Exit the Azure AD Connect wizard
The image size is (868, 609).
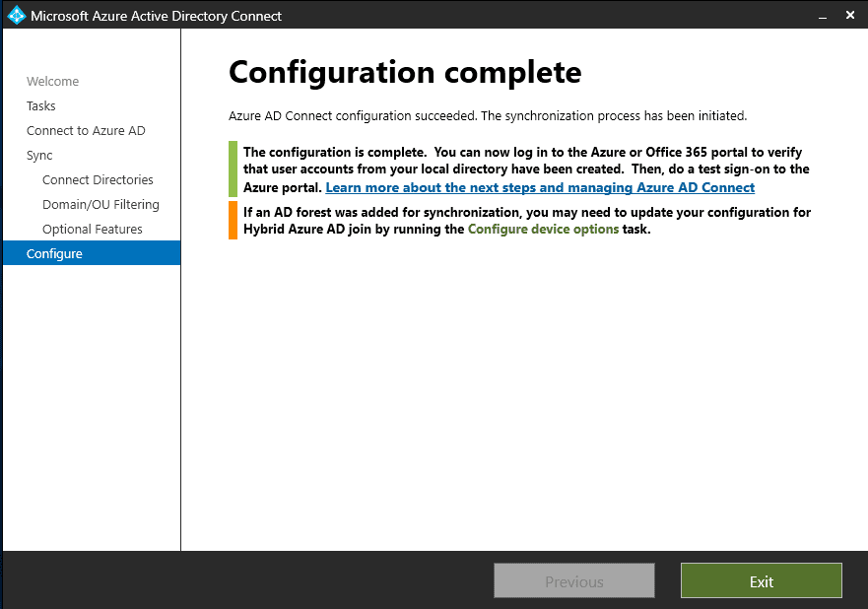(762, 580)
